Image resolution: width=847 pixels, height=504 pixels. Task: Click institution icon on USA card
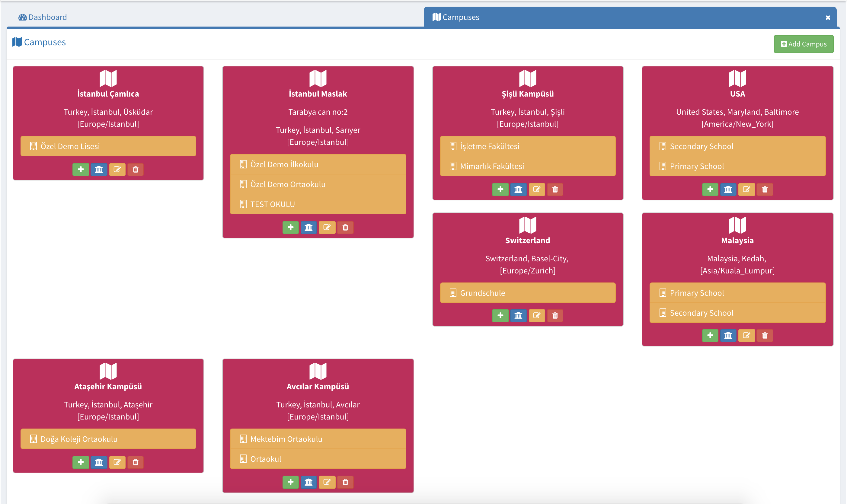[x=728, y=189]
